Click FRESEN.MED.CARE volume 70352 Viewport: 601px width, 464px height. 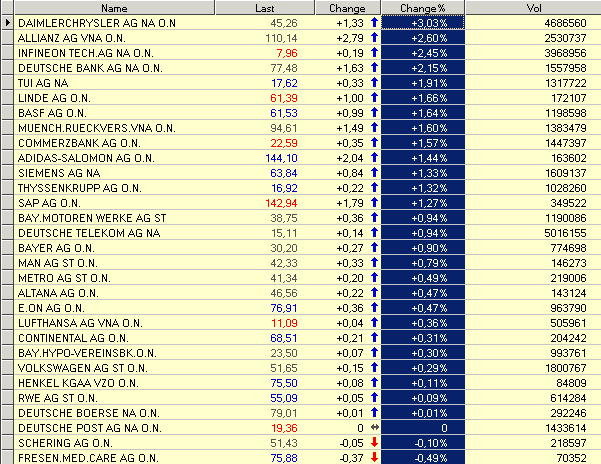pos(571,458)
